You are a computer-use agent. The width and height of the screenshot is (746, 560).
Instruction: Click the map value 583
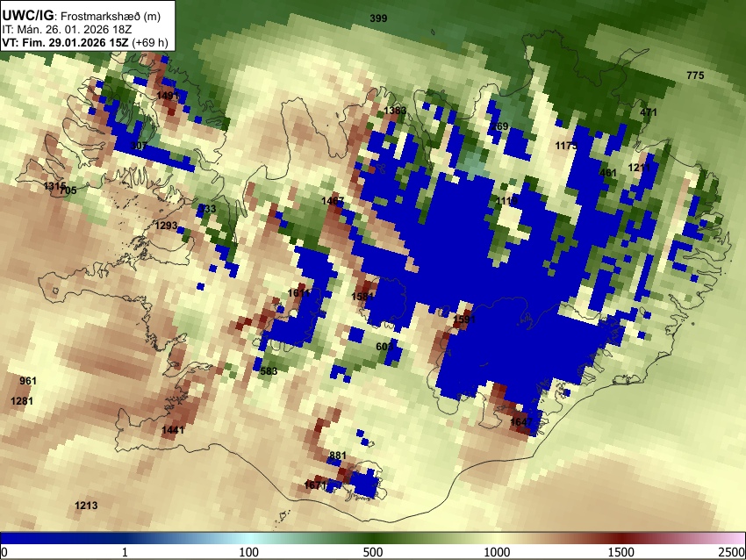click(269, 371)
